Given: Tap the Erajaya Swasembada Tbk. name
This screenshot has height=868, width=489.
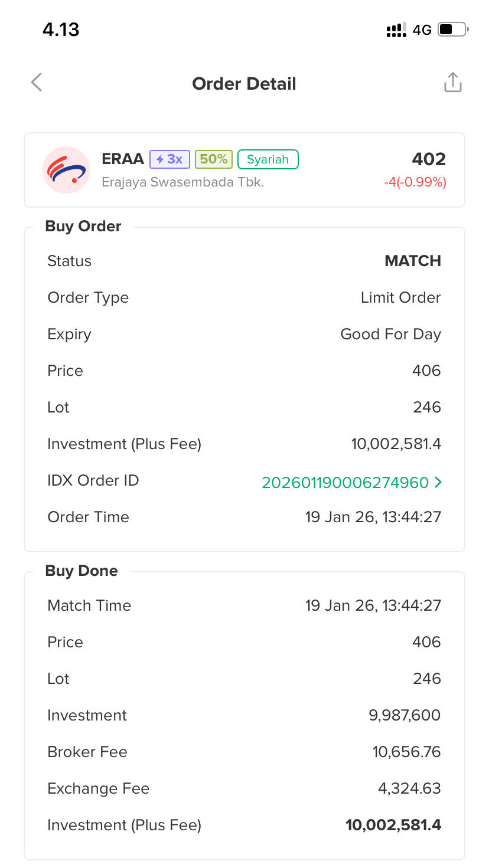Looking at the screenshot, I should pos(182,182).
